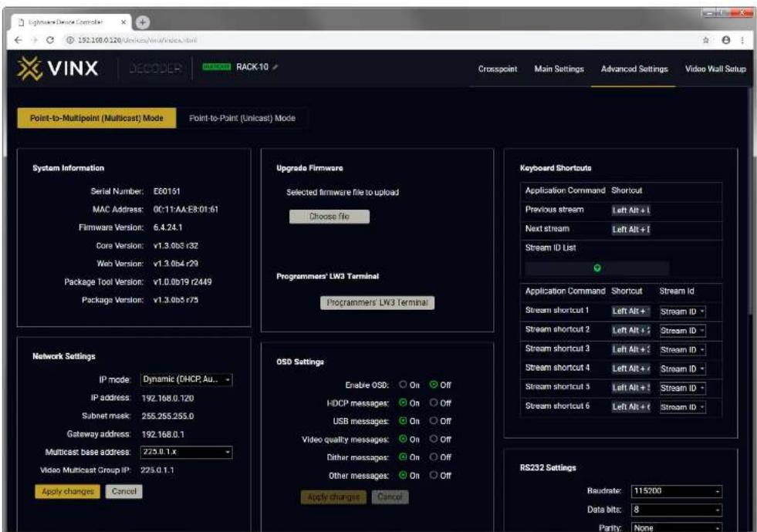This screenshot has width=757, height=532.
Task: Open the Baudrate dropdown
Action: click(x=677, y=491)
